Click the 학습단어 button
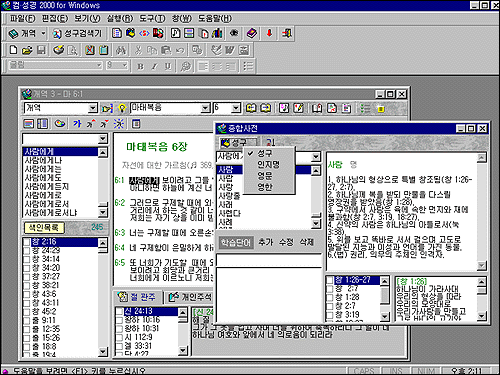Screen dimensions: 500x375 (x=236, y=243)
